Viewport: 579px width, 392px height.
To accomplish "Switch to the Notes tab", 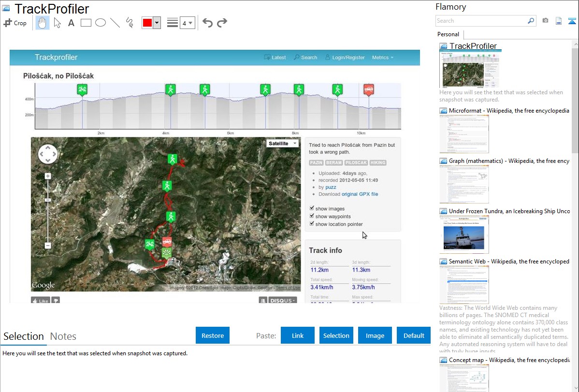I will tap(63, 336).
